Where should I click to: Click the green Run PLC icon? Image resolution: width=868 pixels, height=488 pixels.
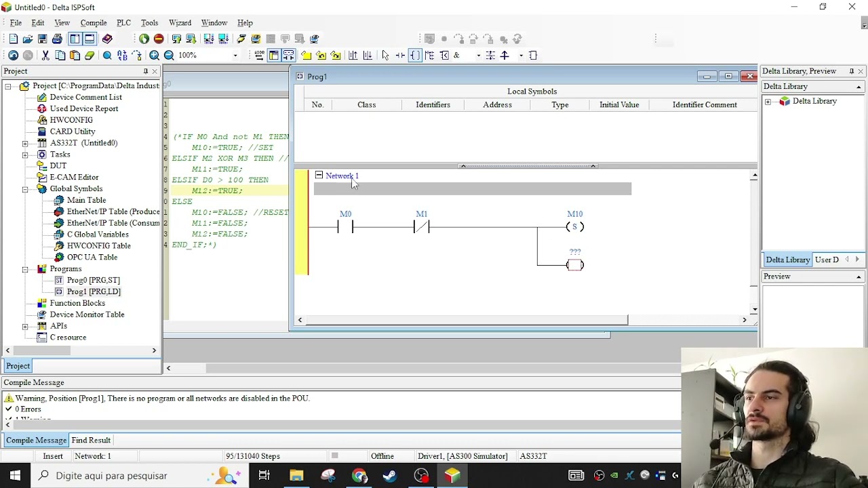[144, 39]
